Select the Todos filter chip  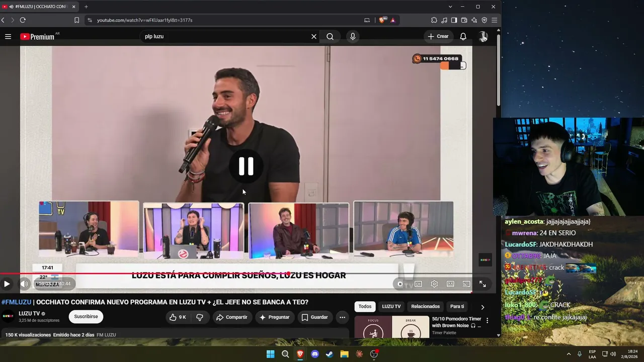coord(365,307)
